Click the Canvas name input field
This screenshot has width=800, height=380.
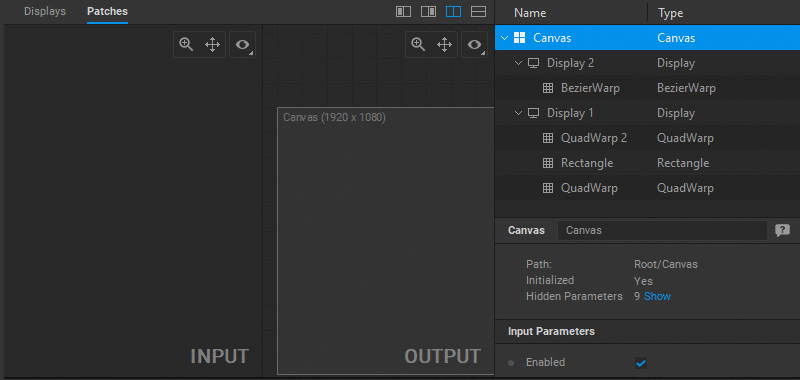[662, 231]
